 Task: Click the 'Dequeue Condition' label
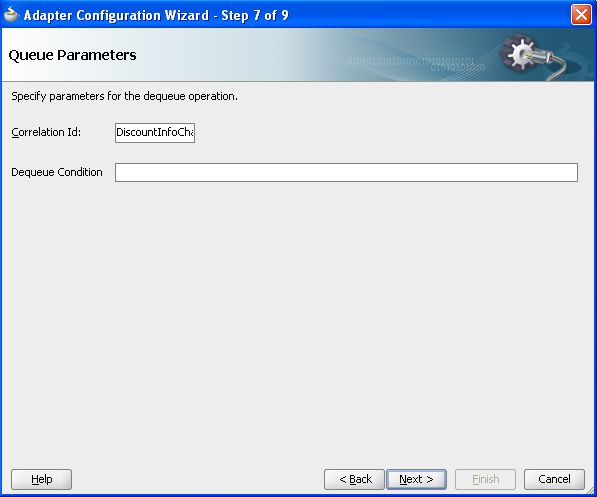click(x=57, y=172)
